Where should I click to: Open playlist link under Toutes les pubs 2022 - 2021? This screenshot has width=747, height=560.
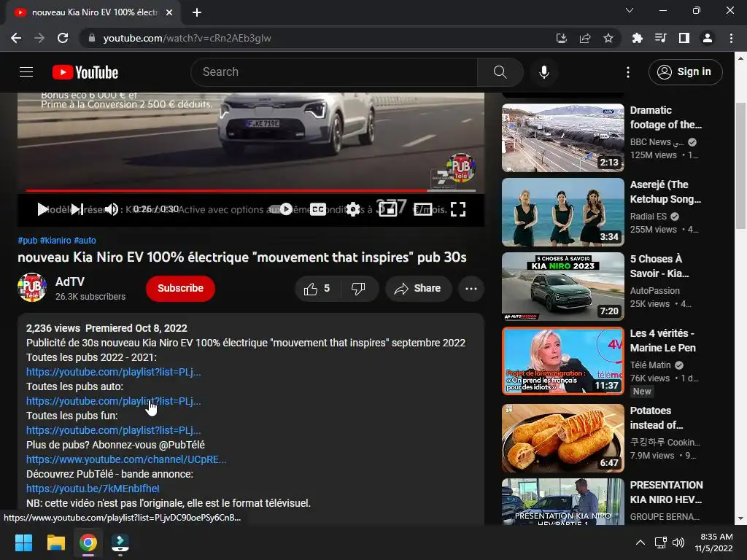pos(113,372)
